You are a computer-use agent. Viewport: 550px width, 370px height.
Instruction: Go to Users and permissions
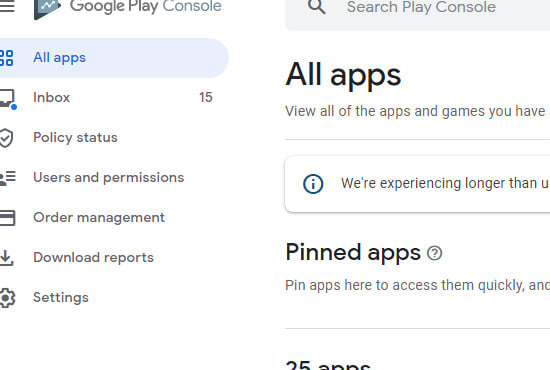click(x=109, y=178)
